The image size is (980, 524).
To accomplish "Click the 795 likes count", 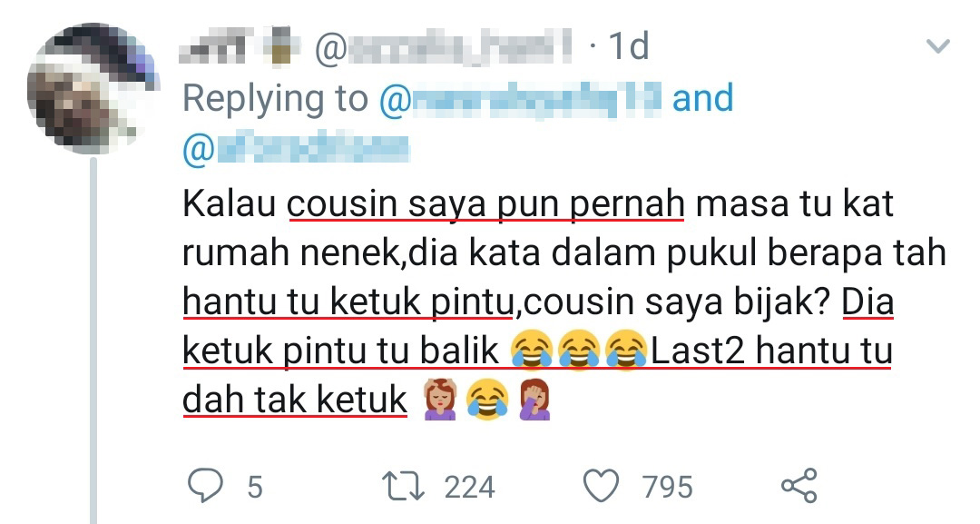I will point(668,487).
